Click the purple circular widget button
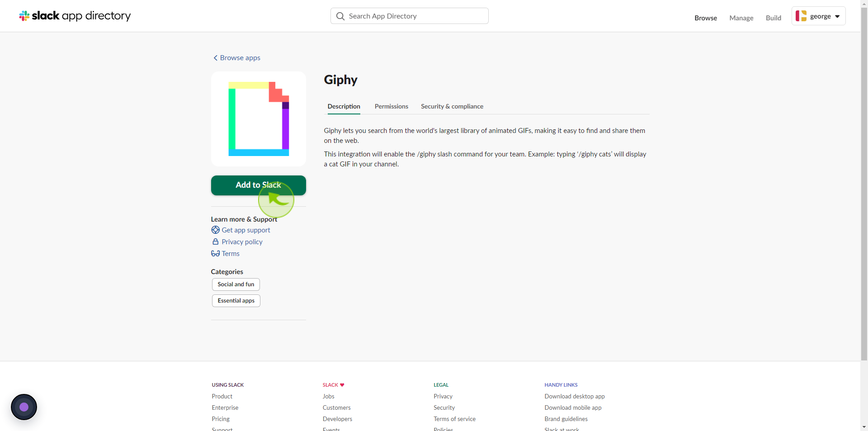This screenshot has width=868, height=431. click(x=24, y=407)
